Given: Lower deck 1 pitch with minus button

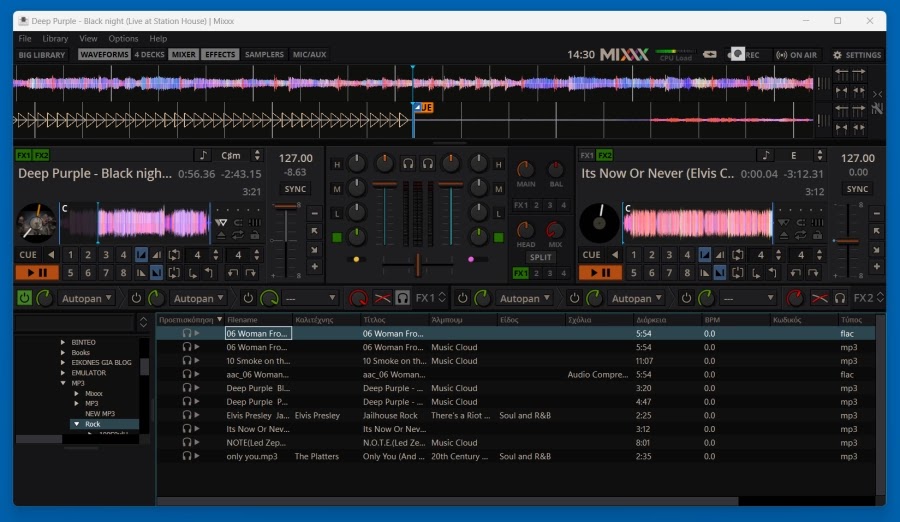Looking at the screenshot, I should [315, 214].
